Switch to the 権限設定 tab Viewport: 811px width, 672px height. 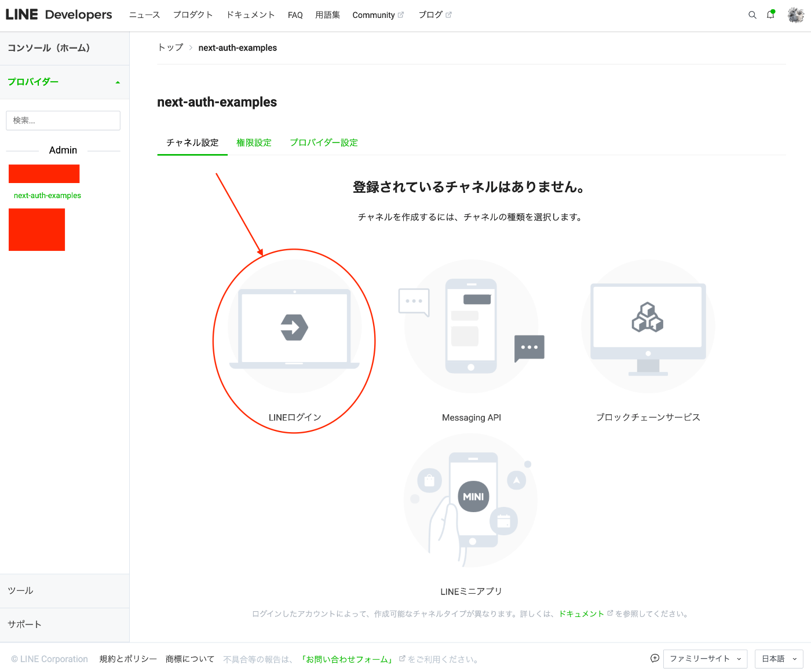coord(254,143)
